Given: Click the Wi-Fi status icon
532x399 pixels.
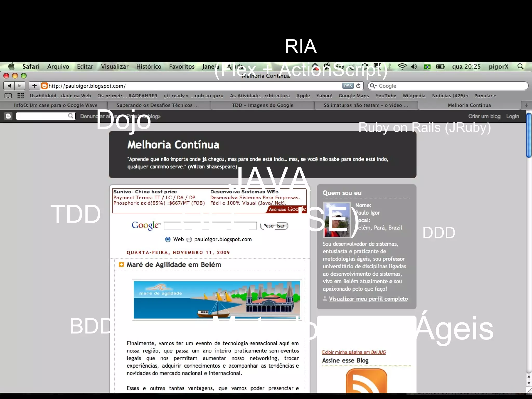Looking at the screenshot, I should [x=402, y=66].
